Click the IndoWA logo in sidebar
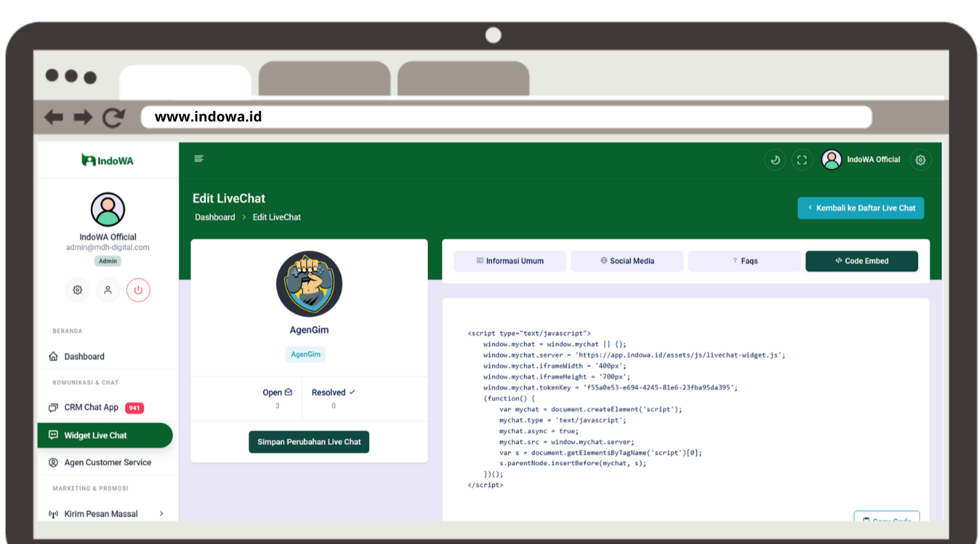This screenshot has height=544, width=980. point(108,160)
